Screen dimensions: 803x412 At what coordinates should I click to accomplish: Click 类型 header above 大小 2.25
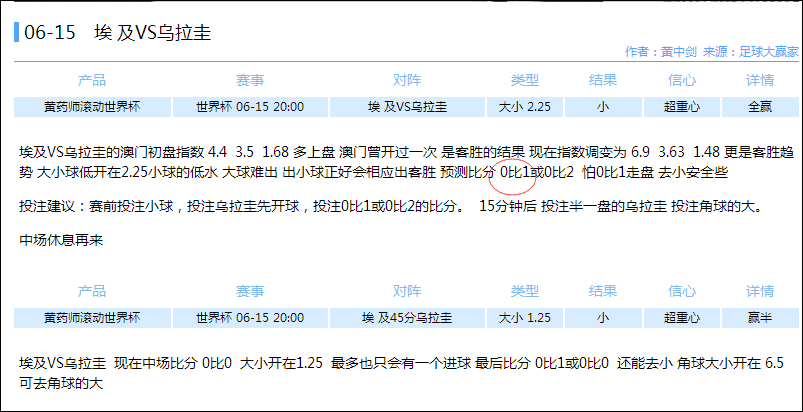pyautogui.click(x=525, y=80)
